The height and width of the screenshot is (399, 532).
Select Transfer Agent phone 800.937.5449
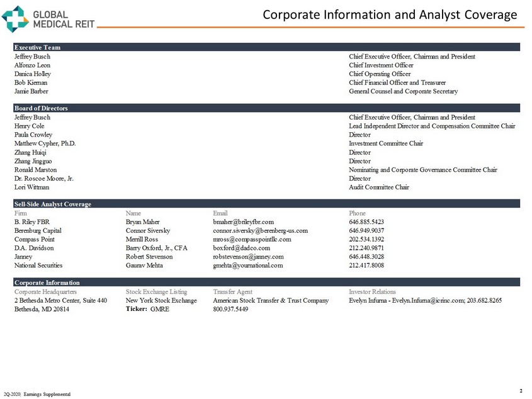point(230,310)
